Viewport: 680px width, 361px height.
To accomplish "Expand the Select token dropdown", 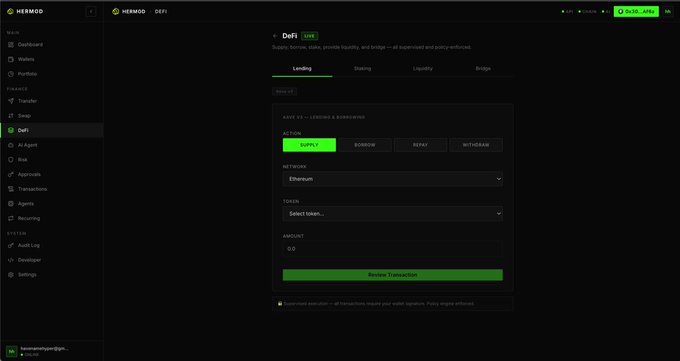I will [392, 213].
